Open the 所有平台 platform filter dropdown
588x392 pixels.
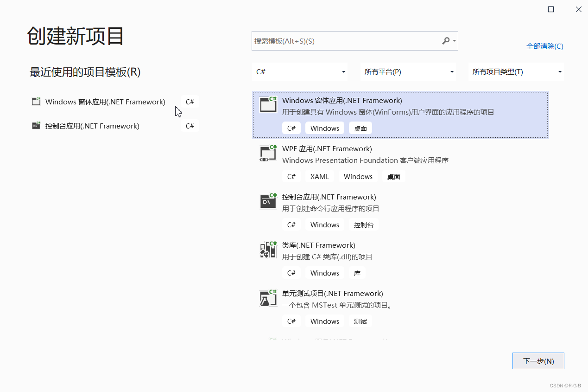click(408, 72)
